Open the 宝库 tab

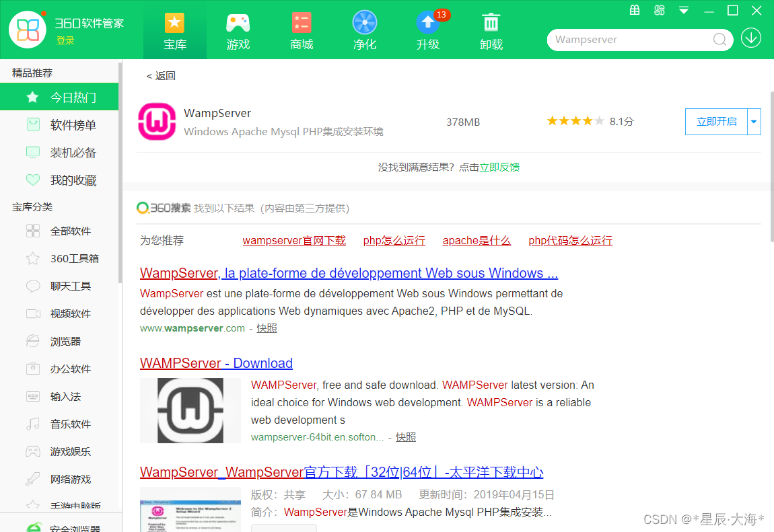(175, 30)
